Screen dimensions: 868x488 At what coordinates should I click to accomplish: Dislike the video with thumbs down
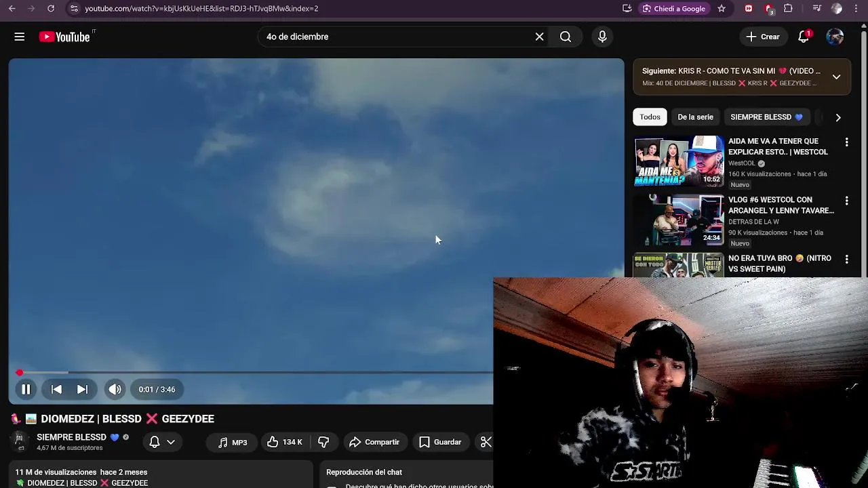(323, 442)
